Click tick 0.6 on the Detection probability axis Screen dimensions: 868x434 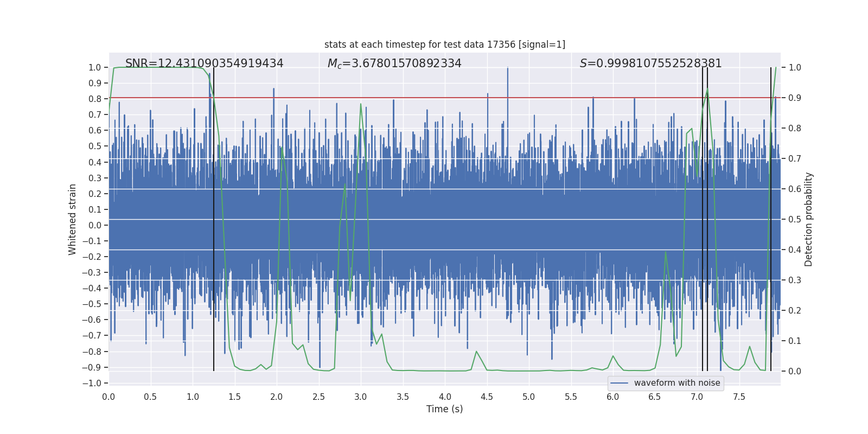[795, 189]
